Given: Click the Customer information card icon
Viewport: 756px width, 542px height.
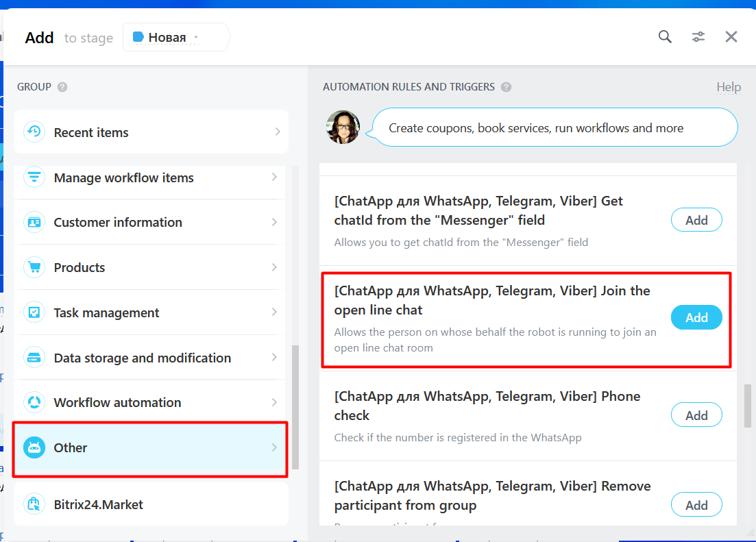Looking at the screenshot, I should (34, 223).
